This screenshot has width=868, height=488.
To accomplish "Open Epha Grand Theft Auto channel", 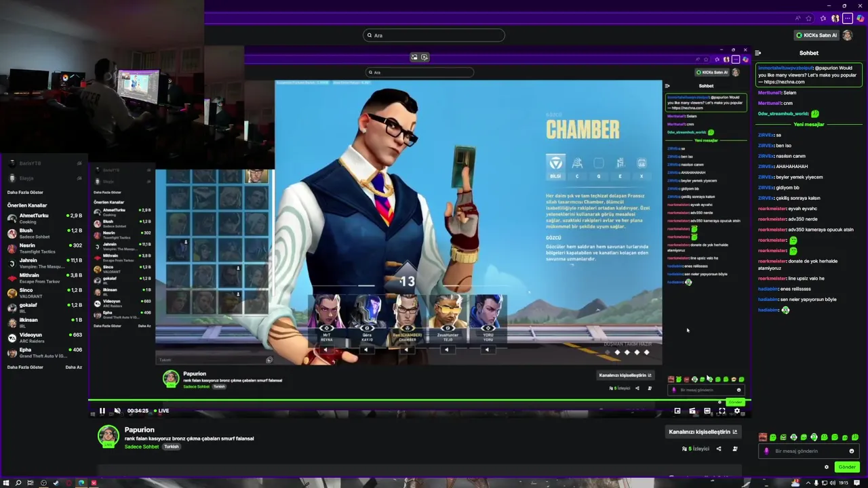I will pyautogui.click(x=45, y=352).
